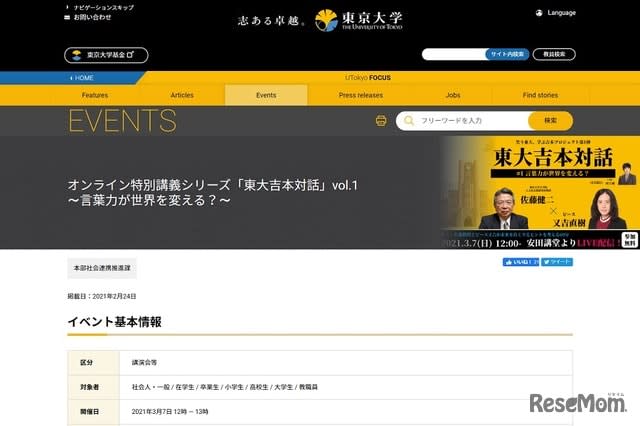Click the 東大吉本対話 event banner image
The image size is (640, 426).
coord(540,192)
